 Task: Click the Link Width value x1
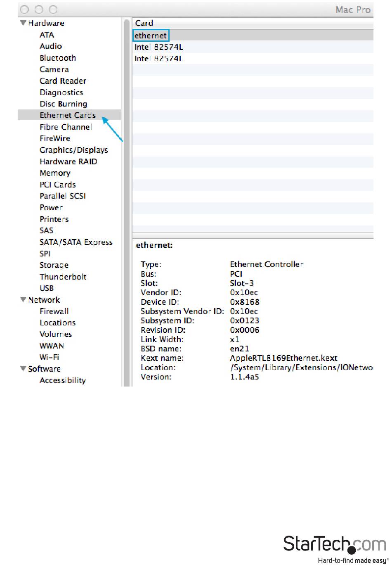(x=235, y=339)
